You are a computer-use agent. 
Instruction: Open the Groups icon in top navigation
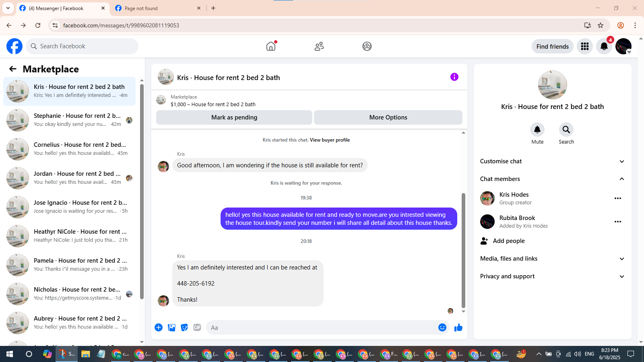pos(367,46)
